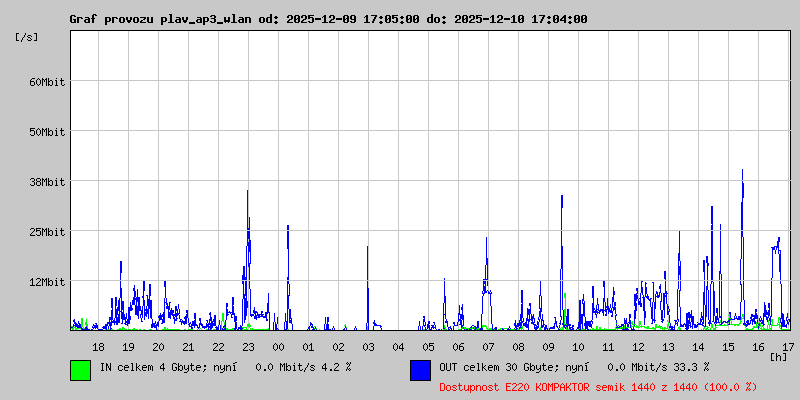Viewport: 800px width, 400px height.
Task: Click hour label 07 on the time axis
Action: (x=488, y=347)
